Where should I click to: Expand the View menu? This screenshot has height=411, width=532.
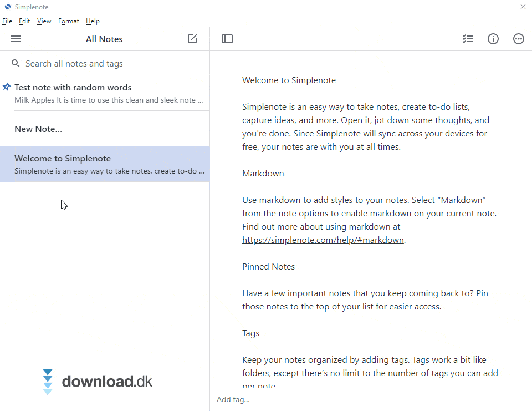(x=44, y=21)
